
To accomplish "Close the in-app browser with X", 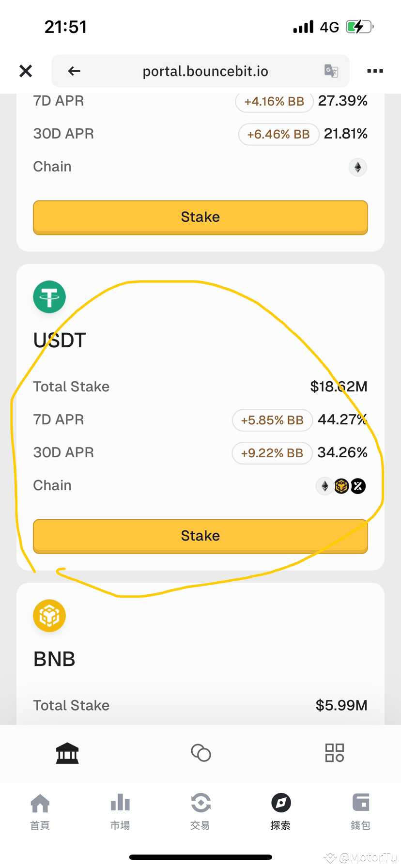I will tap(26, 71).
